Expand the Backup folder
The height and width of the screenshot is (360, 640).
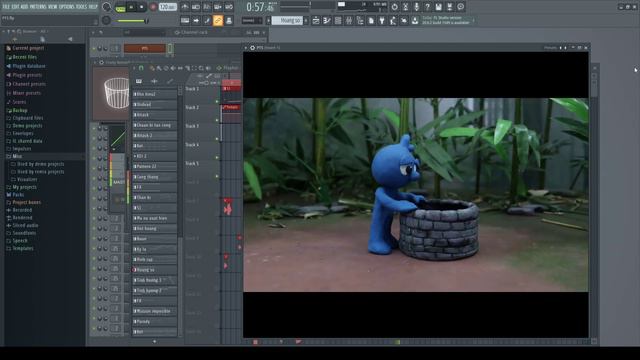pos(20,110)
